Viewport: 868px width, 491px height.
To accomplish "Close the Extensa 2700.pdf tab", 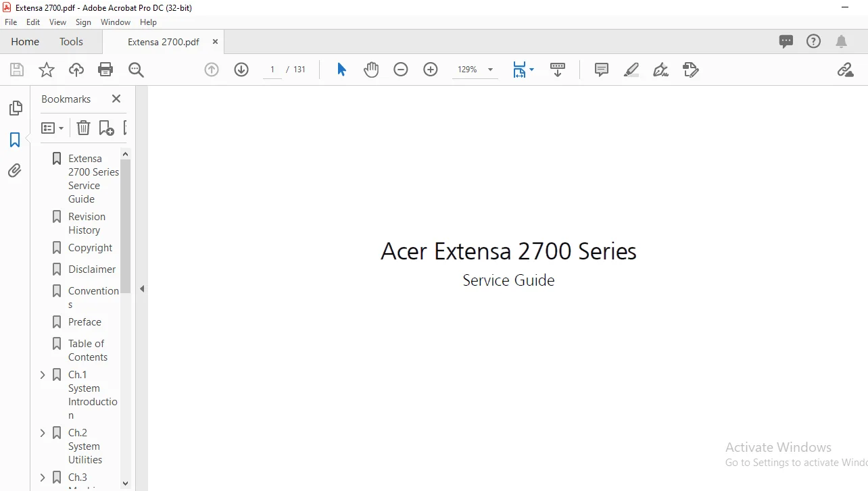I will 215,42.
